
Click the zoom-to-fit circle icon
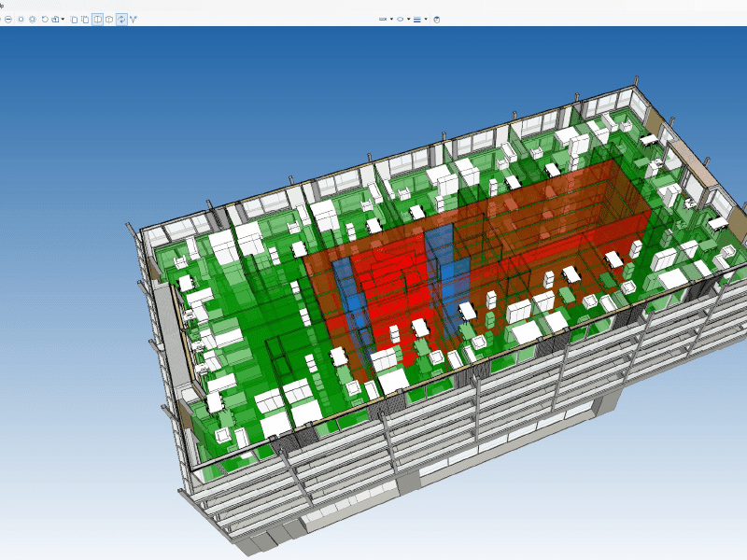(20, 19)
